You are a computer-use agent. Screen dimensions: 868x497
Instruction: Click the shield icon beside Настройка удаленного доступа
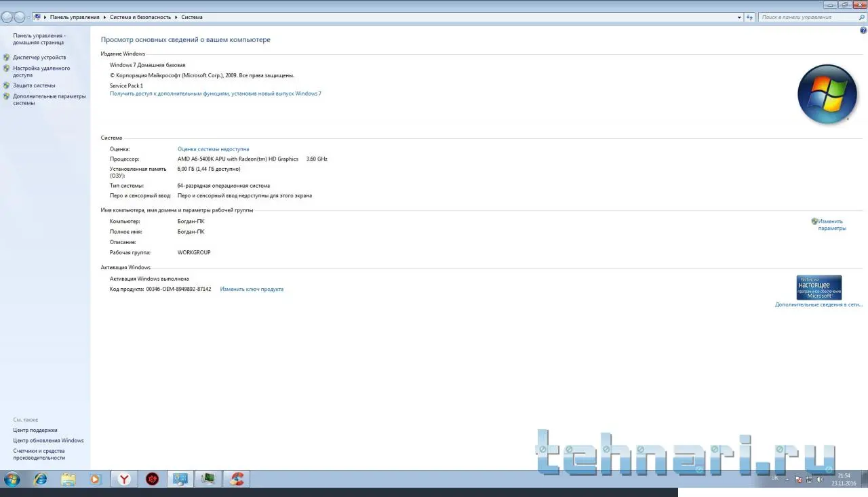[7, 68]
